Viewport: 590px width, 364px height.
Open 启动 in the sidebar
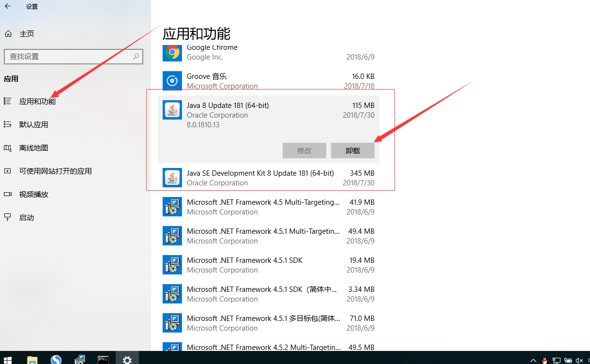pyautogui.click(x=19, y=218)
